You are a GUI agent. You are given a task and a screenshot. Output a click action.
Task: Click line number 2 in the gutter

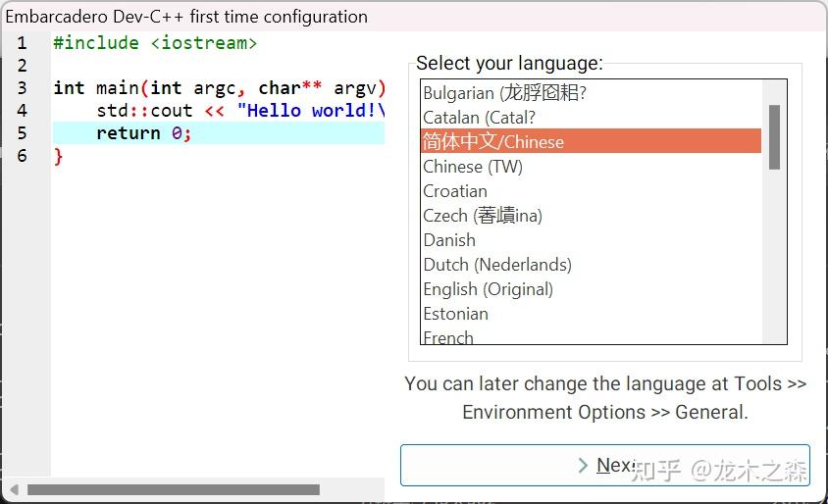(x=23, y=66)
